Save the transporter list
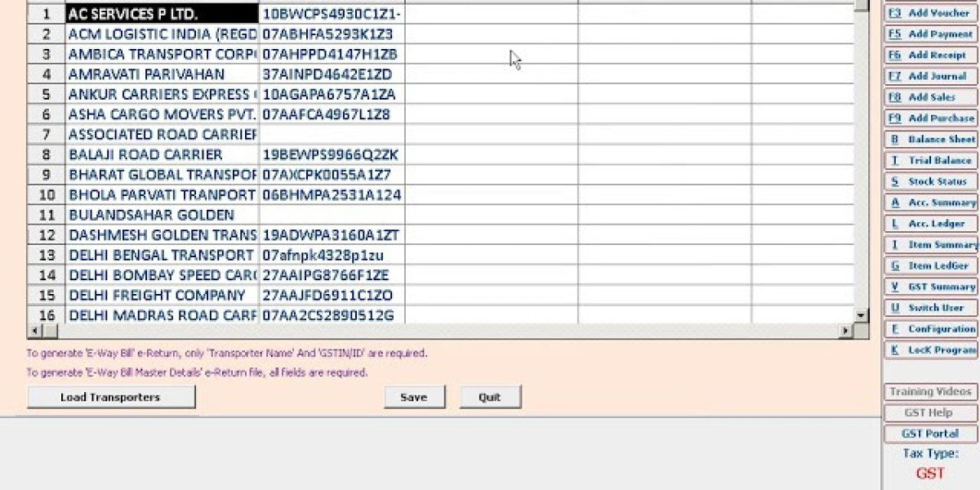The width and height of the screenshot is (980, 490). point(413,396)
